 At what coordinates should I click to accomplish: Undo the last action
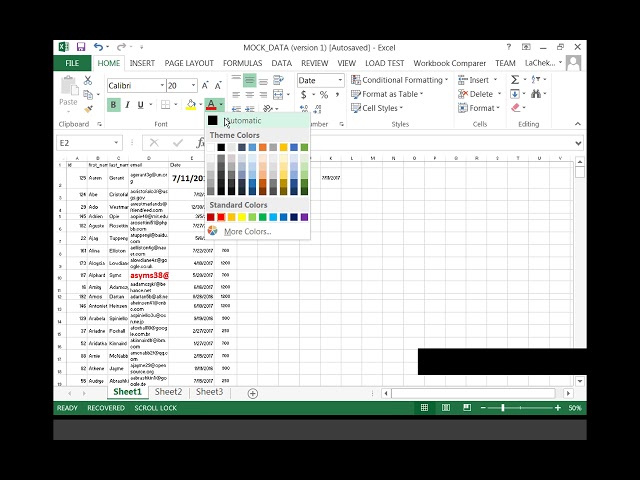[98, 47]
